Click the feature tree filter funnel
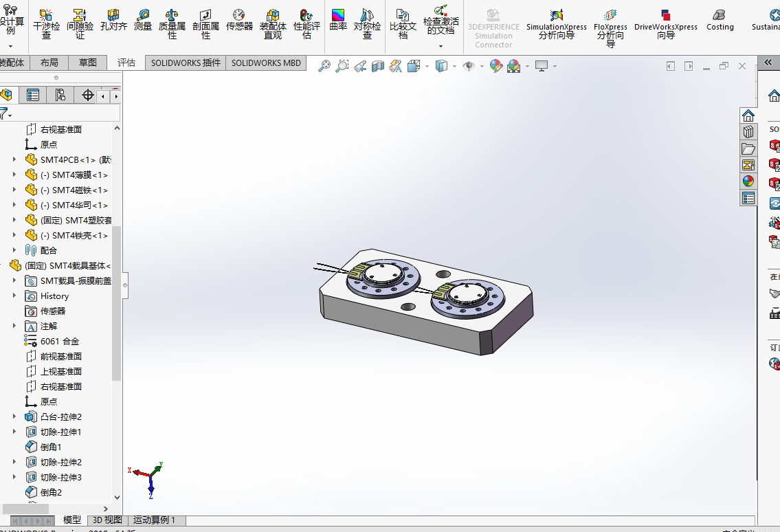 click(x=5, y=114)
